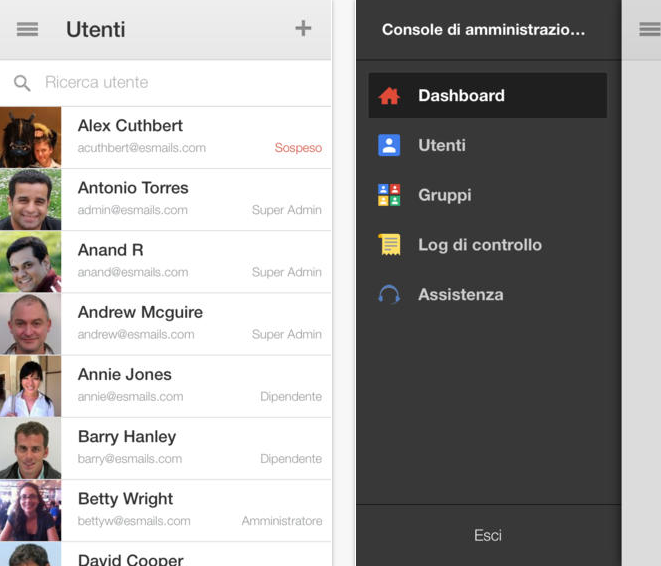Focus the Ricerca utente search field

166,83
